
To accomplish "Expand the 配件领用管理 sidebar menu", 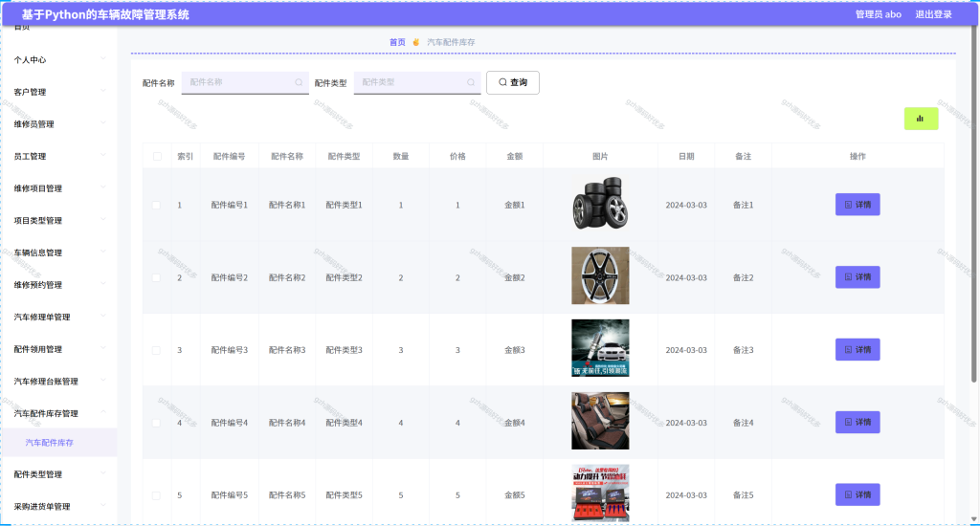I will (x=58, y=349).
